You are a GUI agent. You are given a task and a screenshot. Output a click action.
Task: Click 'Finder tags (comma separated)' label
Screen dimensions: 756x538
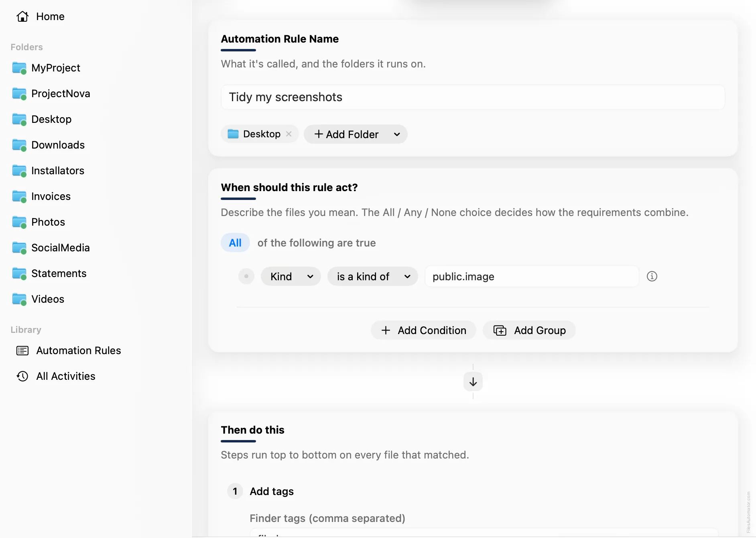click(x=327, y=518)
